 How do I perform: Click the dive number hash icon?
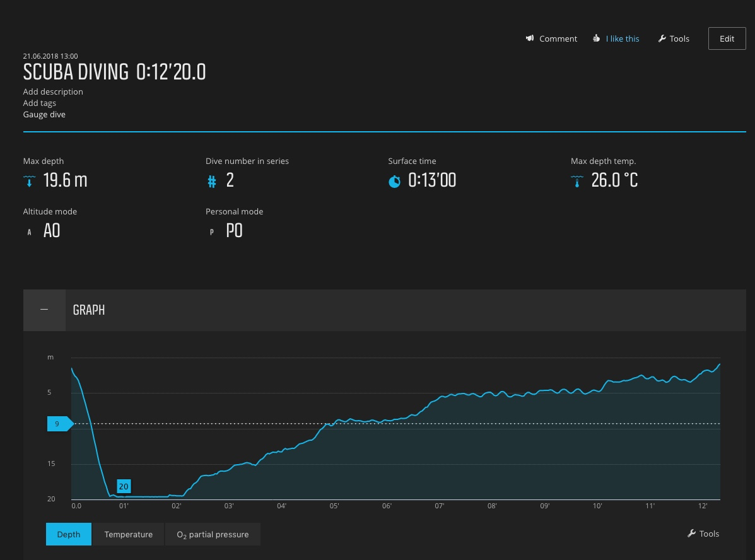212,182
